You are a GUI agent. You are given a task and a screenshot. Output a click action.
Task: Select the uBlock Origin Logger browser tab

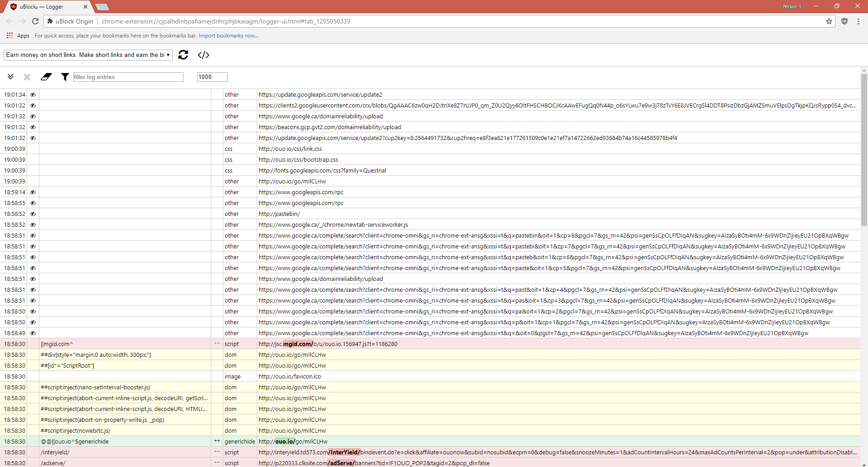(x=45, y=7)
